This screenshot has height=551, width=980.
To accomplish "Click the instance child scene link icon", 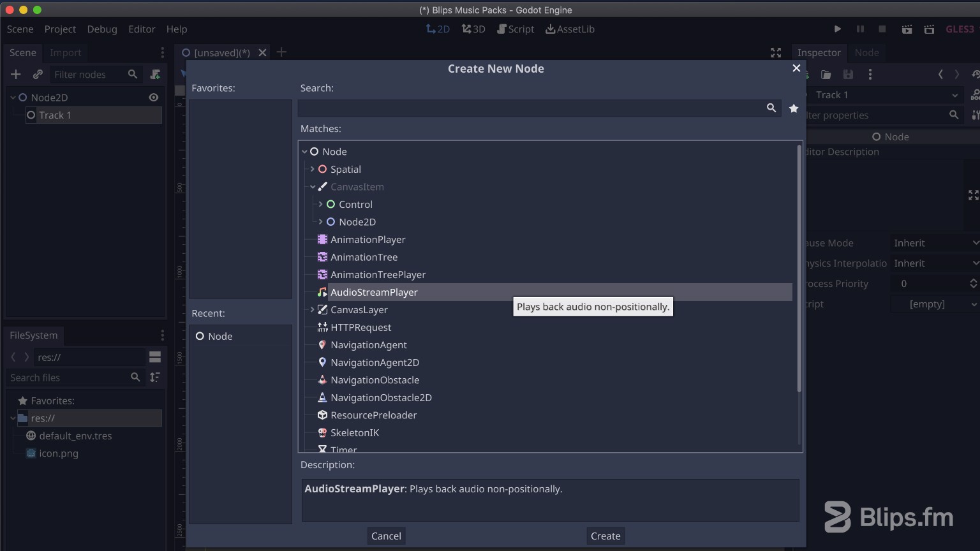I will click(x=38, y=75).
